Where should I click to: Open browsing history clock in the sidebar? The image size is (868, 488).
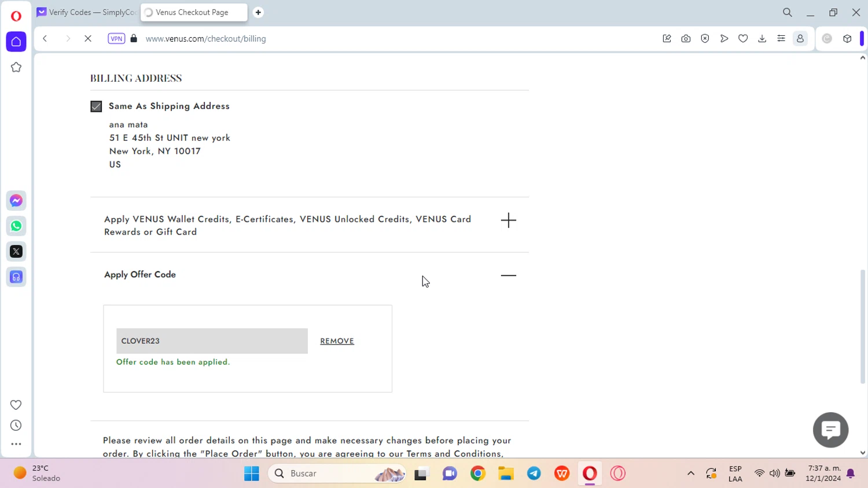click(16, 425)
